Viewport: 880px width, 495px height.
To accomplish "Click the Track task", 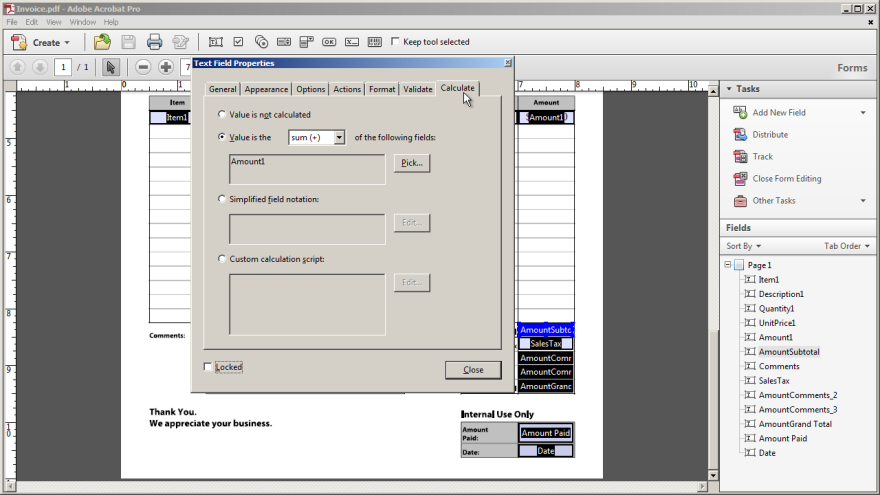I will (762, 157).
